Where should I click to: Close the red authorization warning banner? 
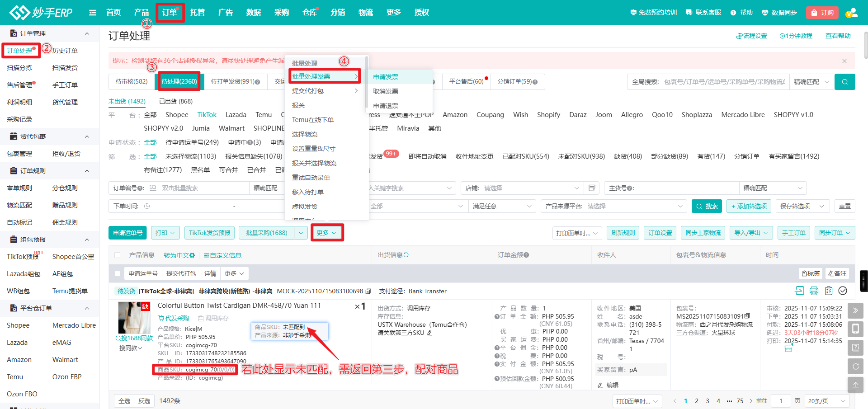pyautogui.click(x=844, y=61)
